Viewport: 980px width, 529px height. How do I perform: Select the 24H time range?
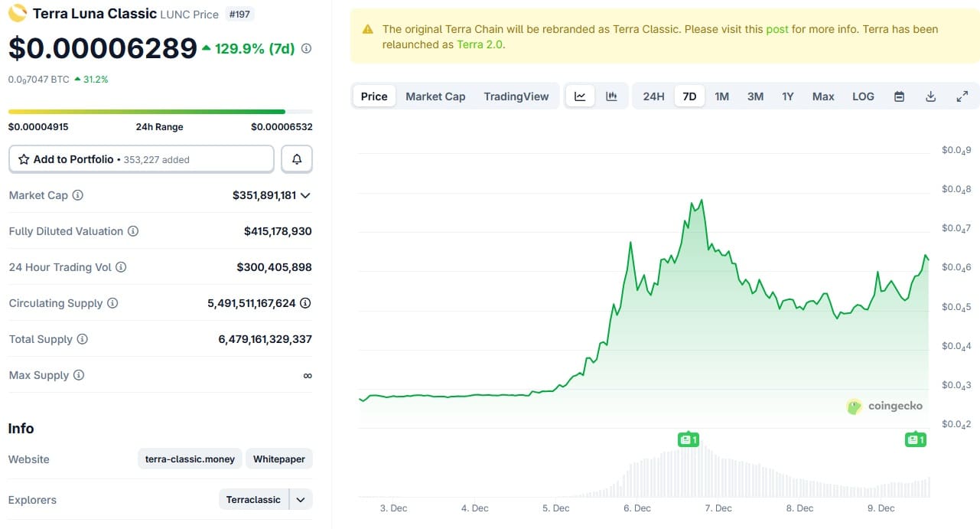[653, 96]
